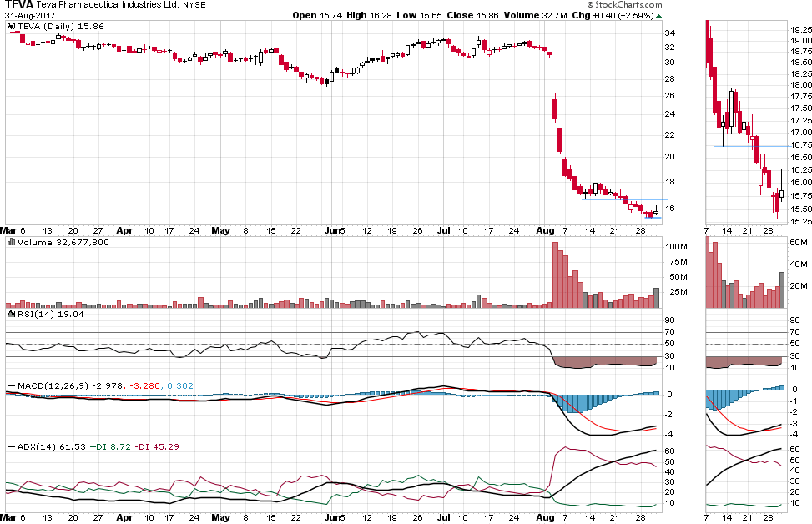Click the company name Teva Pharmaceutical Industries Ltd.
The height and width of the screenshot is (524, 812).
pyautogui.click(x=108, y=5)
